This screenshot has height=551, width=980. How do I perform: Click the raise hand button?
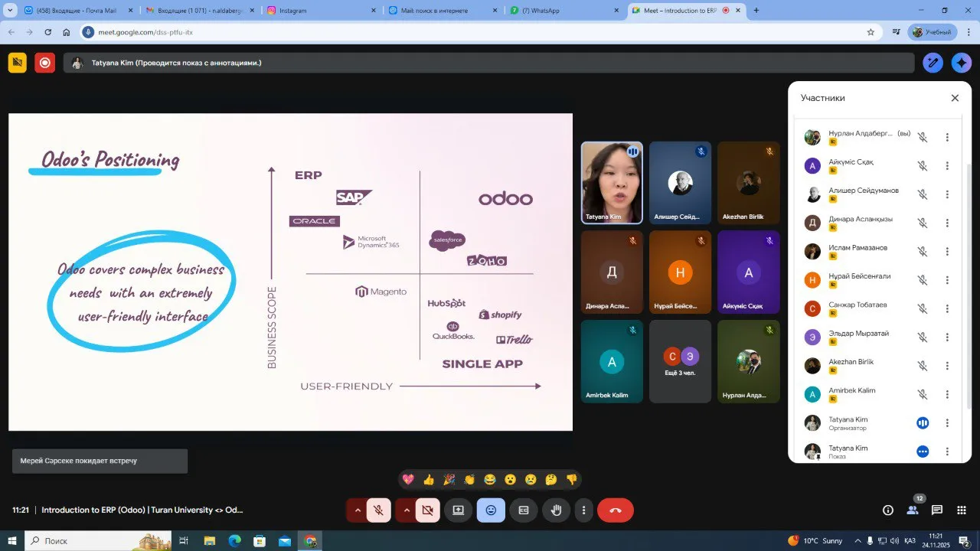pyautogui.click(x=557, y=510)
